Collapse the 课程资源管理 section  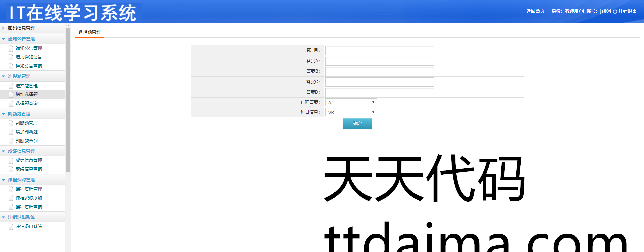tap(21, 180)
